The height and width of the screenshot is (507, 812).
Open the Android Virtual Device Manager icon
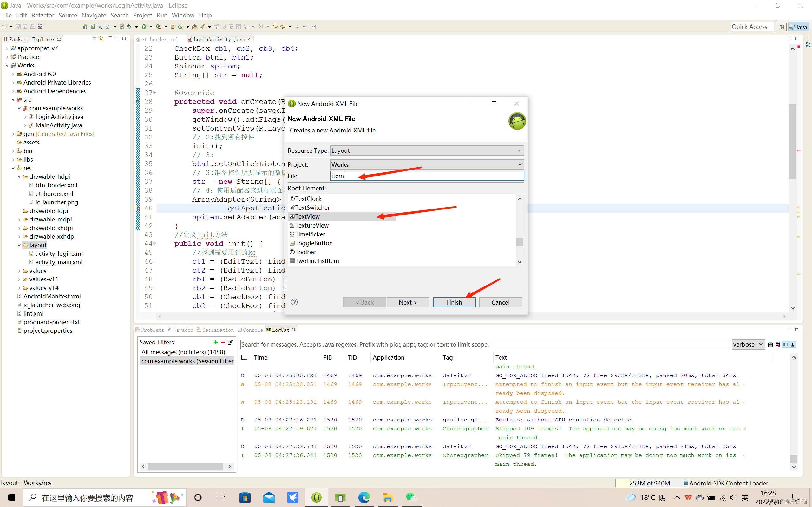pos(93,27)
